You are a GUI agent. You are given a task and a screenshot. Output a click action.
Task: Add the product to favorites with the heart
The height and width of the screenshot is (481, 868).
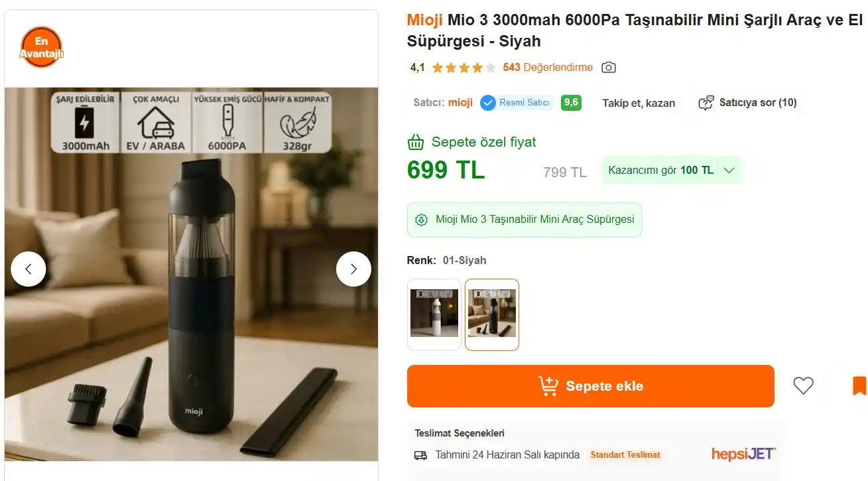(x=804, y=385)
